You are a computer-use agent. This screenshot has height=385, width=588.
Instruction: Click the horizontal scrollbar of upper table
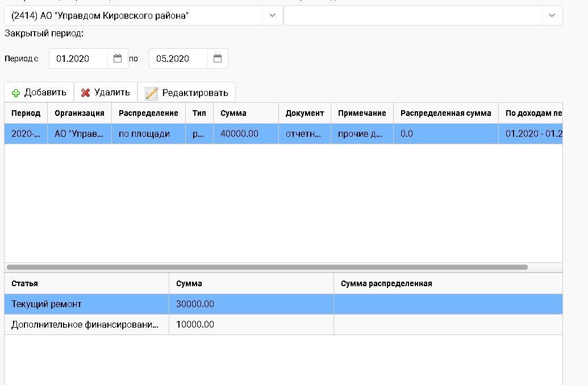tap(267, 267)
